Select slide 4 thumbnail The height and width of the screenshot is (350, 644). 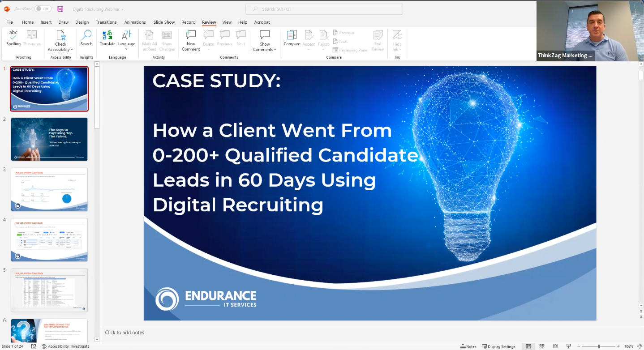pos(49,240)
